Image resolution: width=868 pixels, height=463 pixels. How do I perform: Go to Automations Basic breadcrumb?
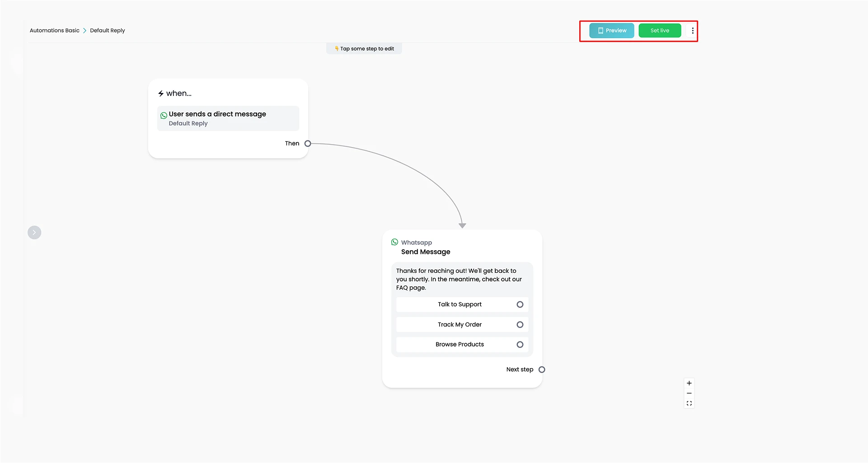pos(55,31)
